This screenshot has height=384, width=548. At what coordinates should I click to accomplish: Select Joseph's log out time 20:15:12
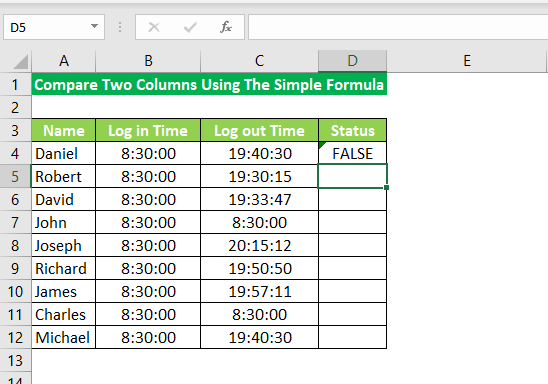(x=259, y=246)
